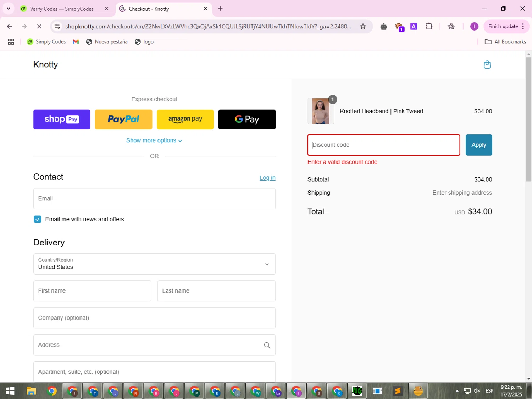This screenshot has width=532, height=399.
Task: Open the Country/Region dropdown
Action: coord(154,264)
